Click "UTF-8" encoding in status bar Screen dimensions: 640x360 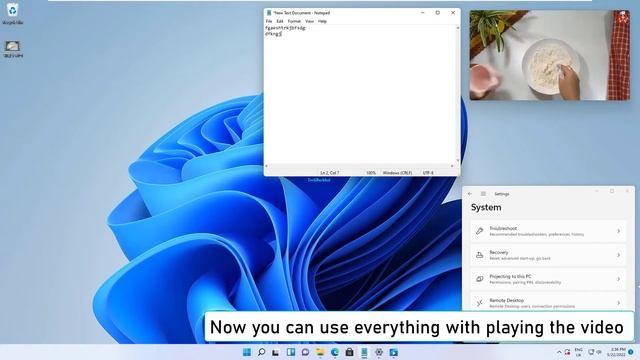pyautogui.click(x=428, y=173)
